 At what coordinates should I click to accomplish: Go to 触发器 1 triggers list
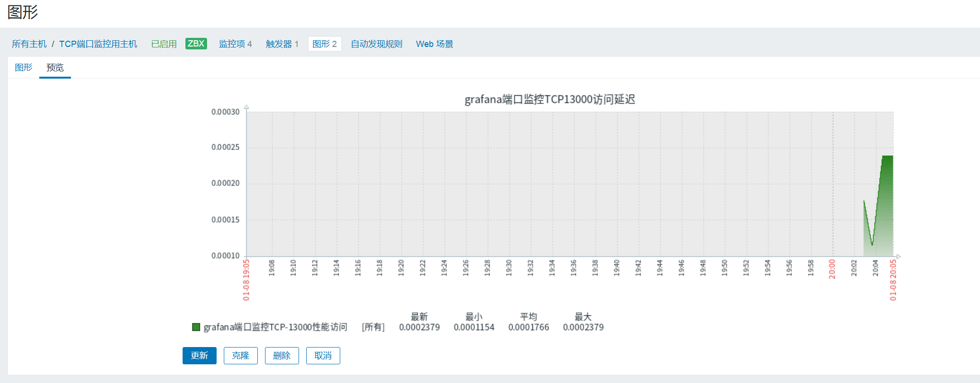pos(282,44)
